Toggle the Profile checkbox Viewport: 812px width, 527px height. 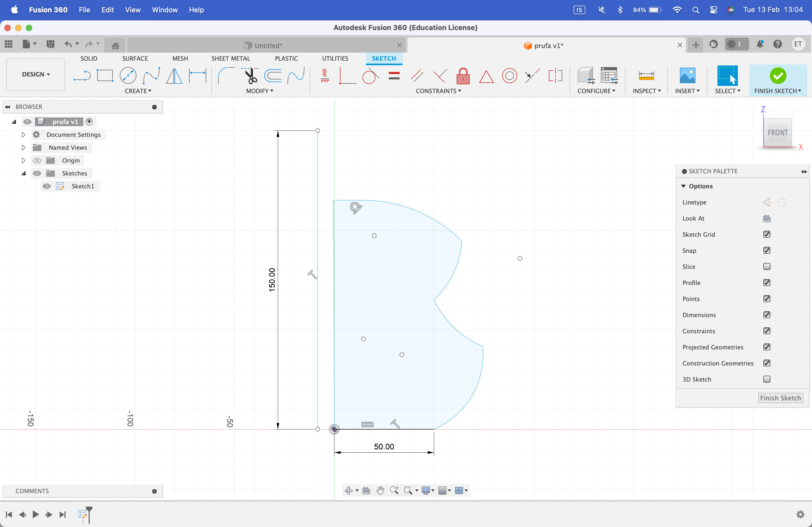(x=767, y=283)
